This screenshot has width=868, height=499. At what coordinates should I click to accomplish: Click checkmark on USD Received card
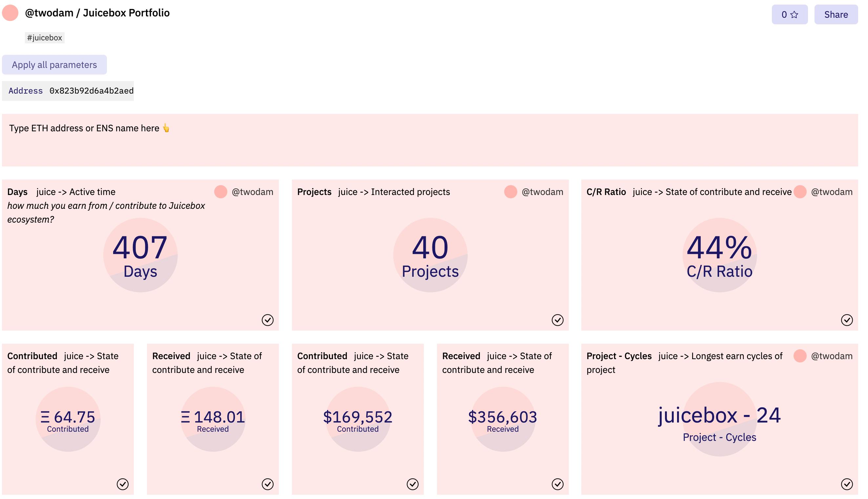557,484
